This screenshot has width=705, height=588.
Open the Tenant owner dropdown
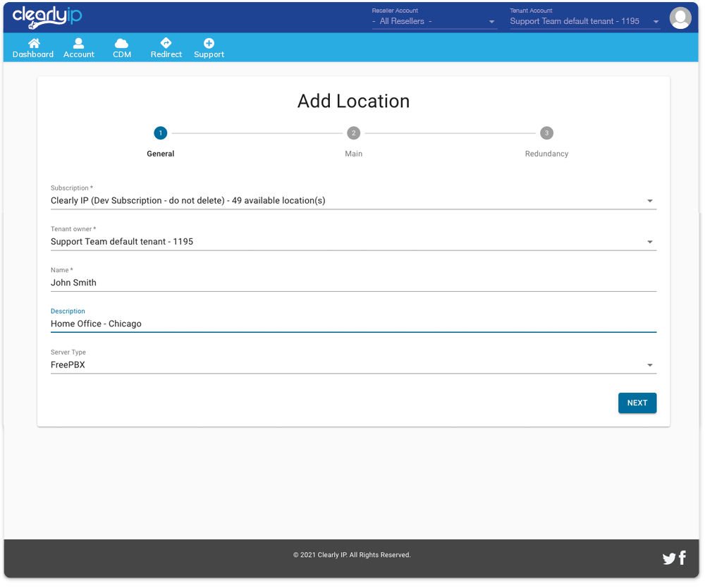[352, 242]
